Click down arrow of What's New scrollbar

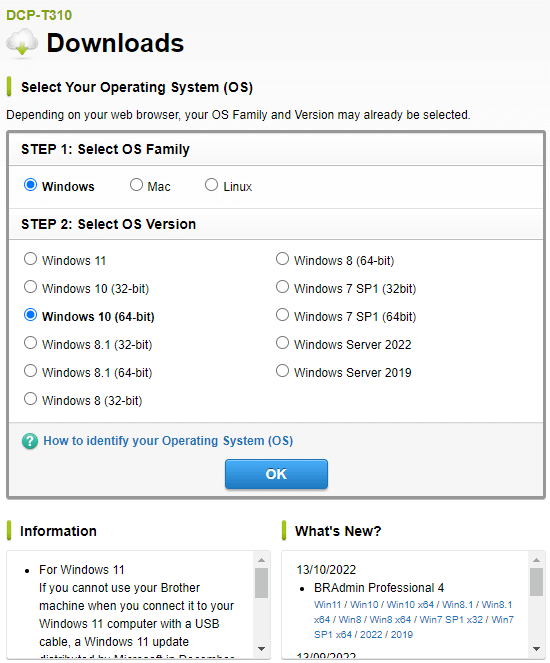coord(536,649)
